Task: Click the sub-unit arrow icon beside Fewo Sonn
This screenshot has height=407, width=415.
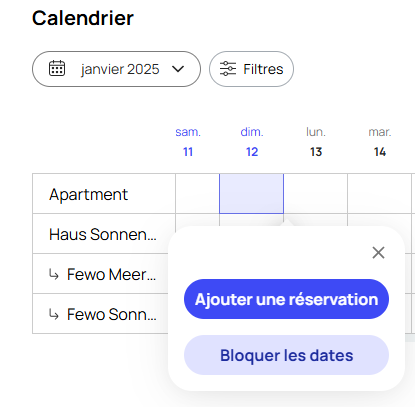Action: click(54, 314)
